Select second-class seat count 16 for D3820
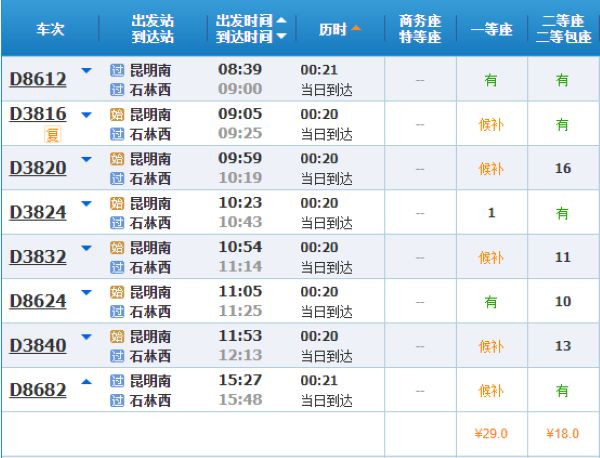The width and height of the screenshot is (600, 458). click(563, 168)
